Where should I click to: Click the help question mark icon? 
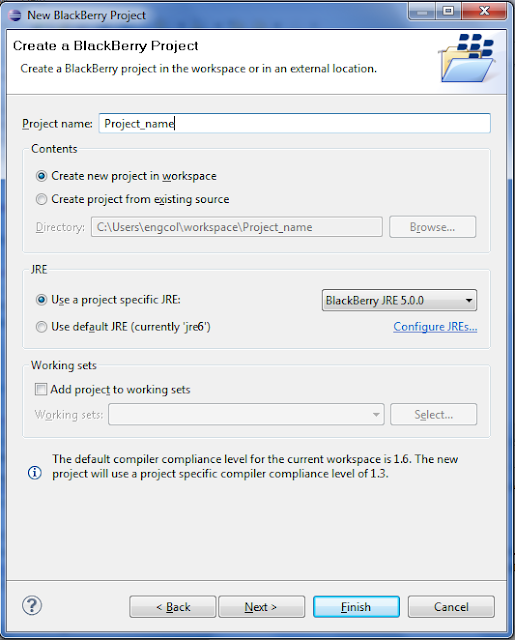32,605
